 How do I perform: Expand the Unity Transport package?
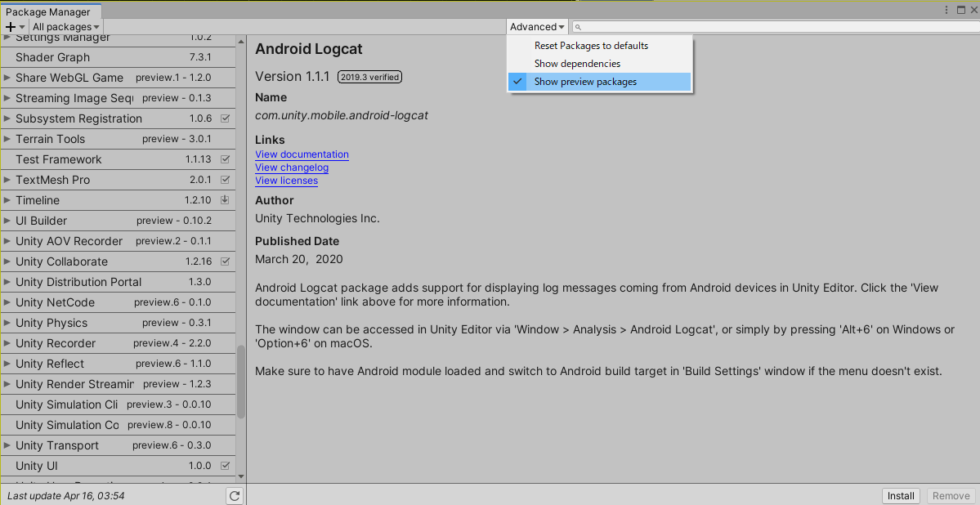7,445
